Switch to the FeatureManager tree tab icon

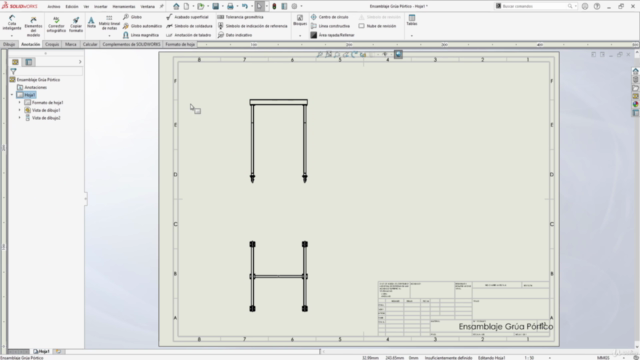(x=15, y=62)
